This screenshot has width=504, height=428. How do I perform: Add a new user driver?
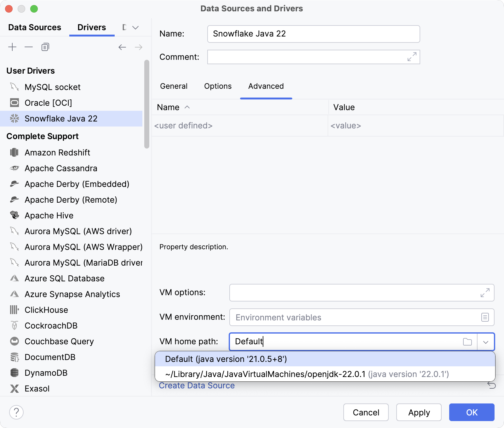click(12, 47)
